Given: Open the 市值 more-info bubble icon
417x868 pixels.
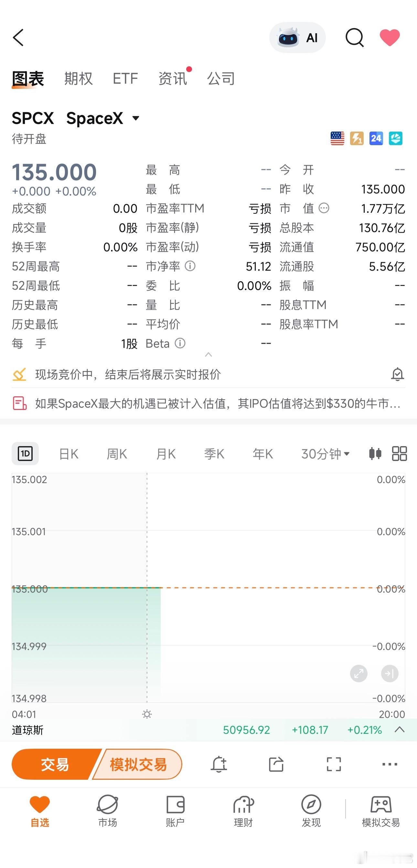Looking at the screenshot, I should pos(324,208).
